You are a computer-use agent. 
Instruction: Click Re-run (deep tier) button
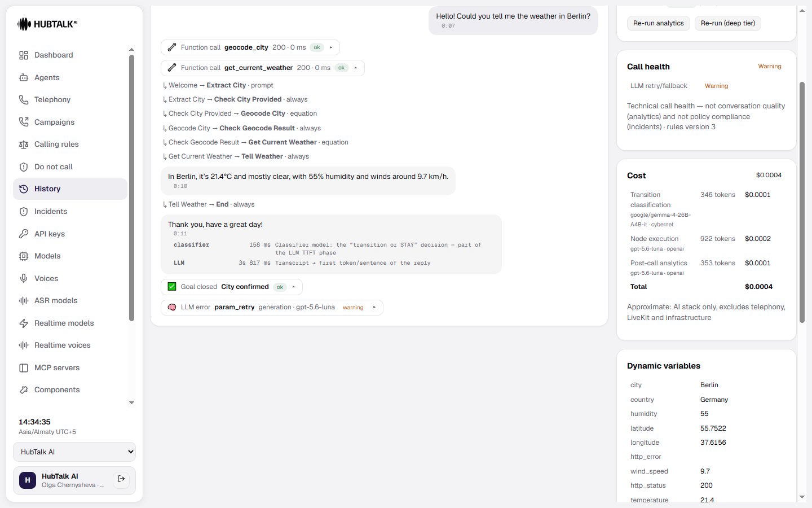728,23
